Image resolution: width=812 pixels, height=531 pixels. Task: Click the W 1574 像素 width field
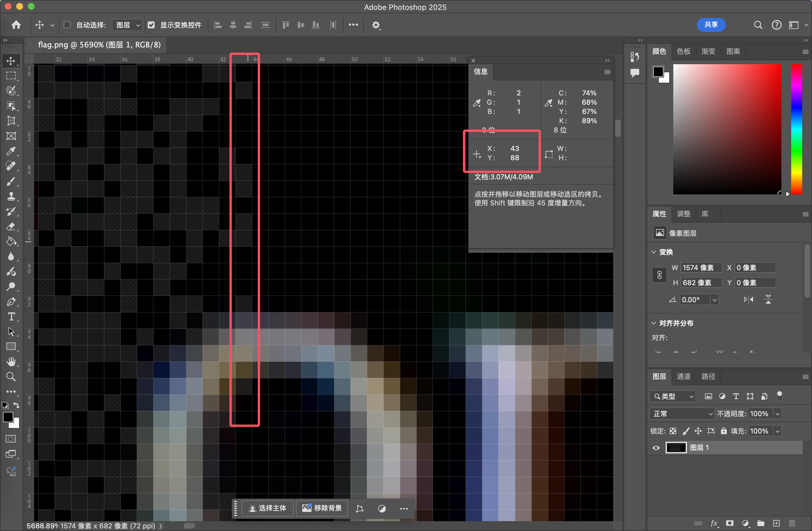(701, 268)
